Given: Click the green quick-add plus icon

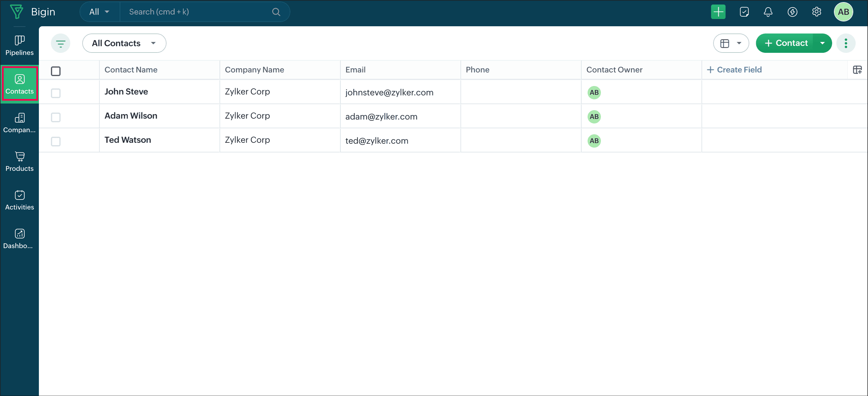Looking at the screenshot, I should click(x=718, y=12).
